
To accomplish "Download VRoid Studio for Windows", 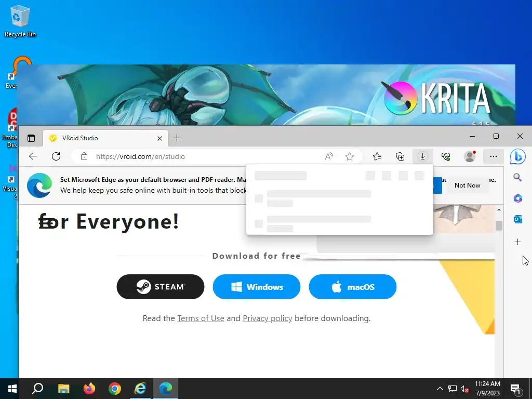I will 257,287.
